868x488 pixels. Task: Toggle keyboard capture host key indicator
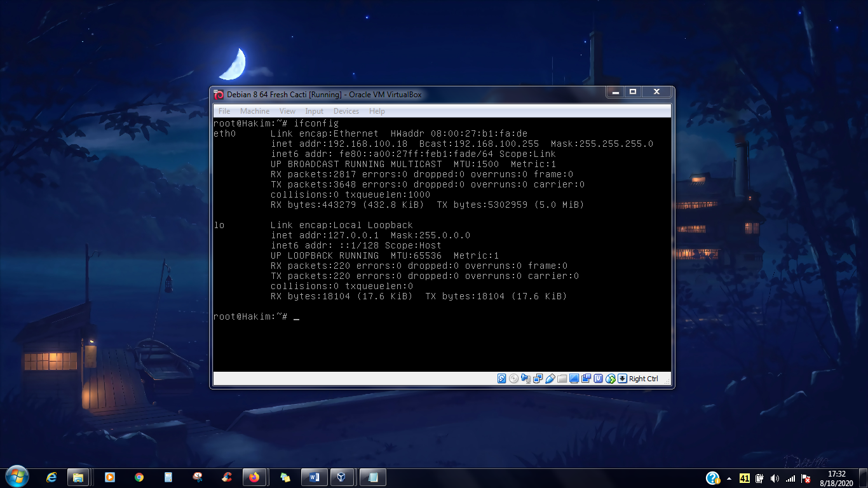tap(622, 379)
